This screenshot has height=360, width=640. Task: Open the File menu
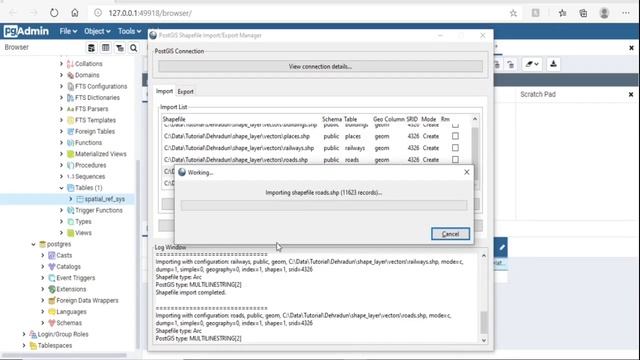68,31
